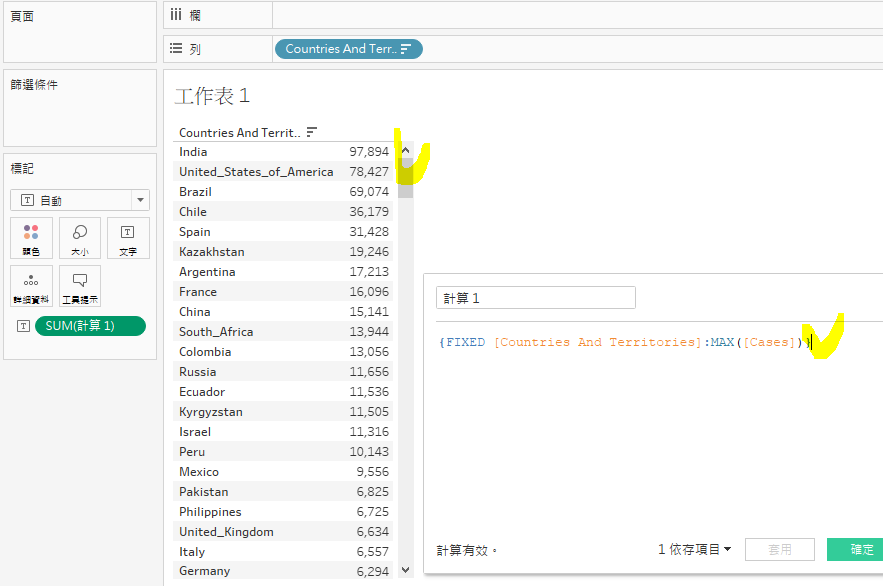Screen dimensions: 883x586
Task: Select the Israel row
Action: point(283,432)
